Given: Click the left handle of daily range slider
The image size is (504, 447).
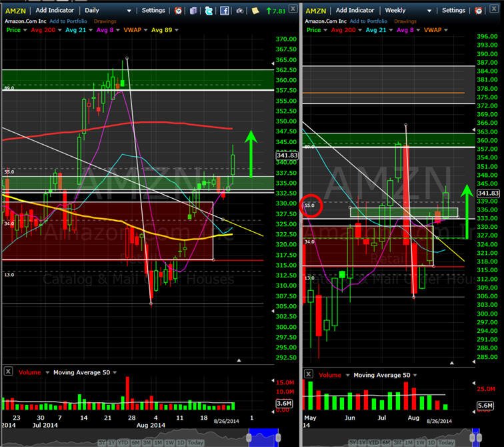Looking at the screenshot, I should [249, 438].
